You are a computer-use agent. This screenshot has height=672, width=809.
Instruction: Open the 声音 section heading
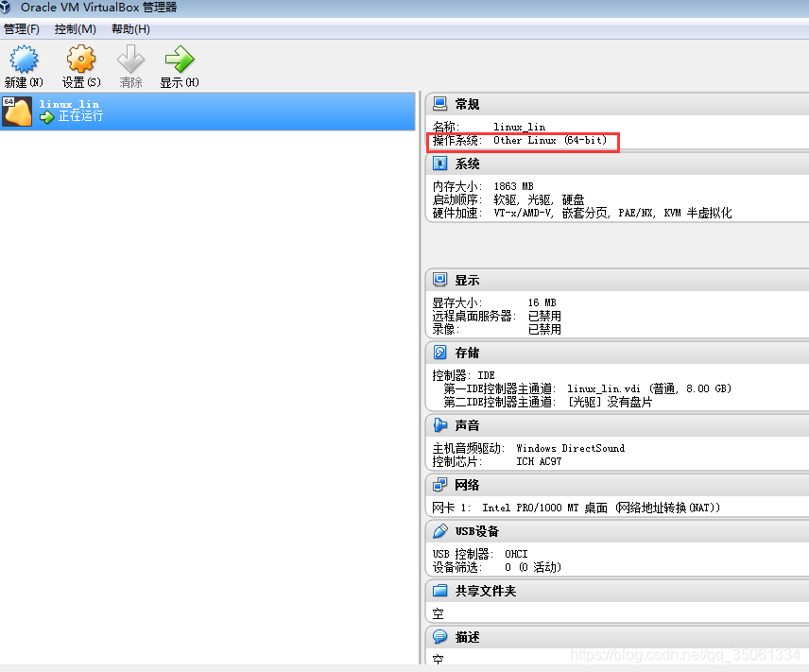pyautogui.click(x=467, y=426)
